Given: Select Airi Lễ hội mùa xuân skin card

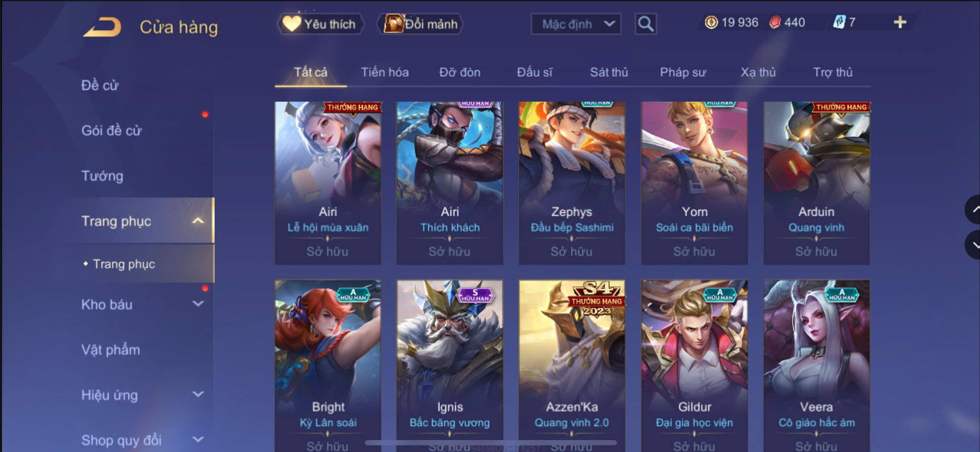Looking at the screenshot, I should coord(328,183).
